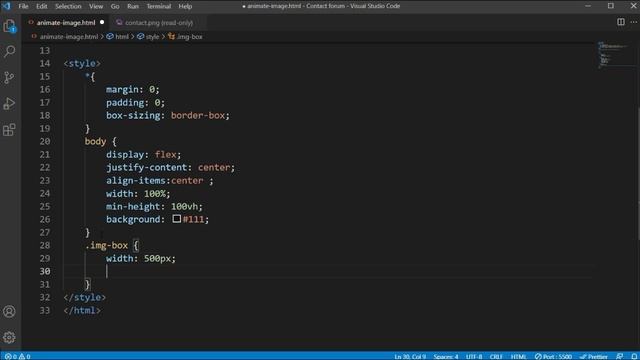The image size is (640, 360).
Task: Open the Explorer view in activity bar
Action: (x=9, y=26)
